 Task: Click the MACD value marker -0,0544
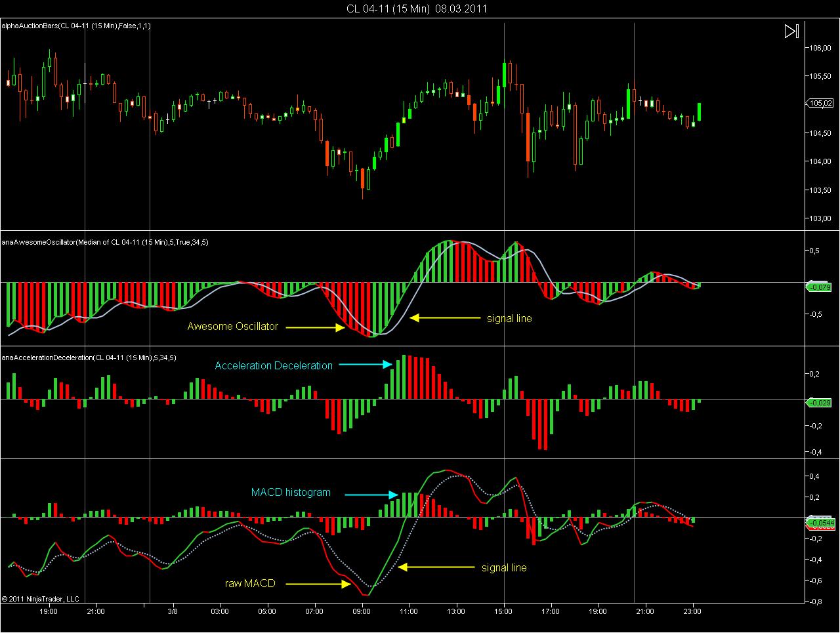[x=822, y=523]
